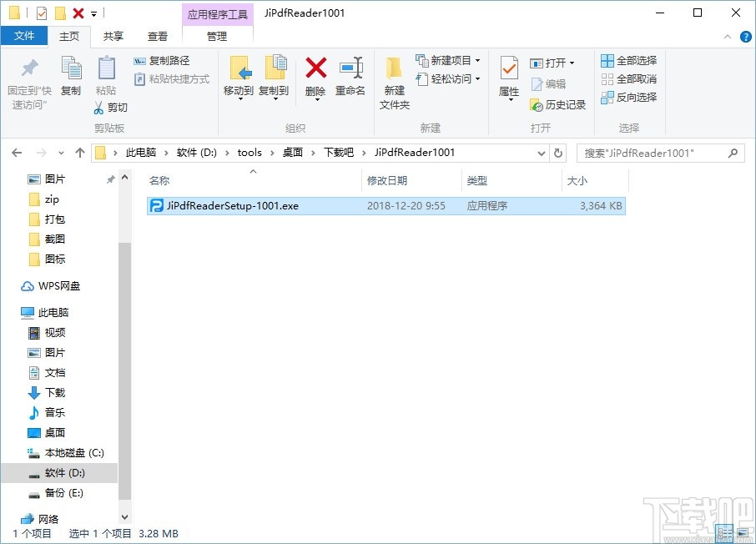Sort by Date modified (修改日期) column

[411, 180]
